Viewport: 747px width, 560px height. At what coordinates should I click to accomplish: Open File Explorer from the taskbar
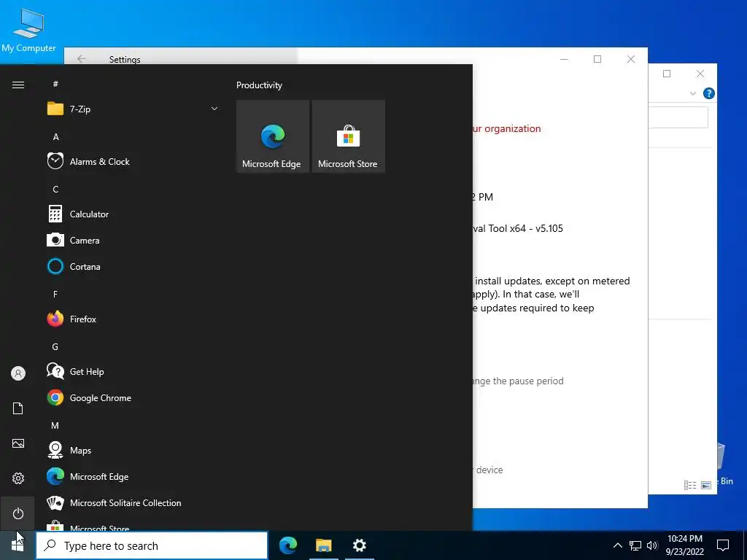point(323,545)
